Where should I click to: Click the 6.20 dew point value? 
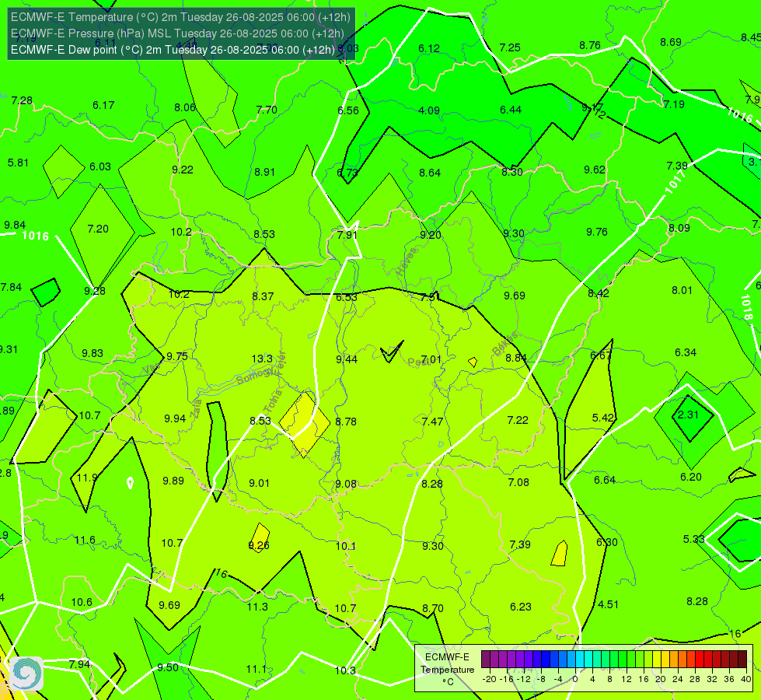(690, 477)
